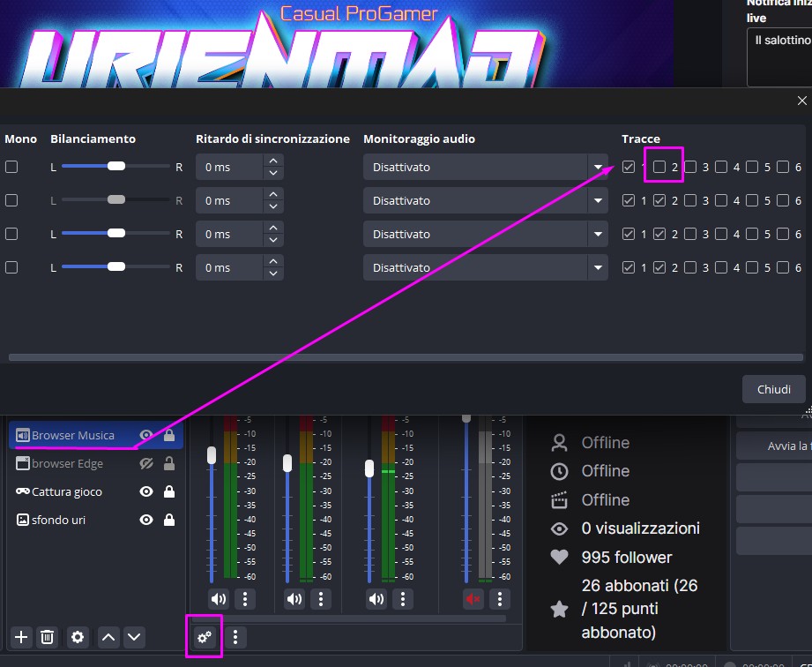
Task: Unmute the red muted speaker icon
Action: pos(473,599)
